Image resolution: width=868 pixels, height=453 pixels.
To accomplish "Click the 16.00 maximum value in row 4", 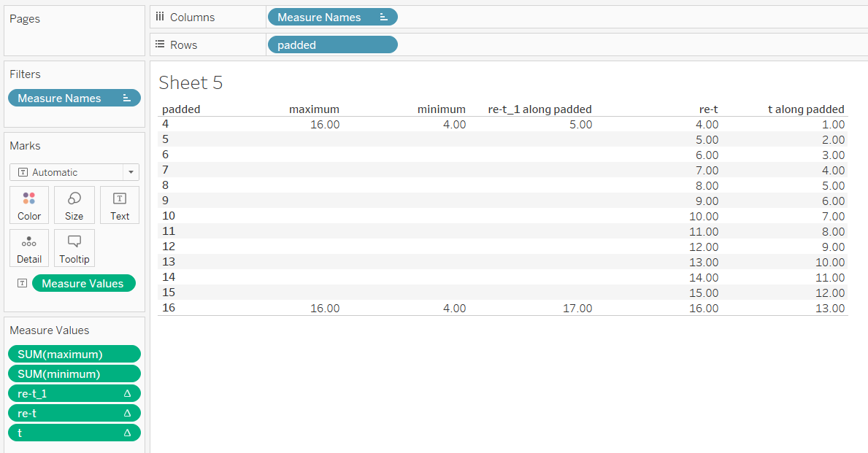I will click(x=325, y=125).
